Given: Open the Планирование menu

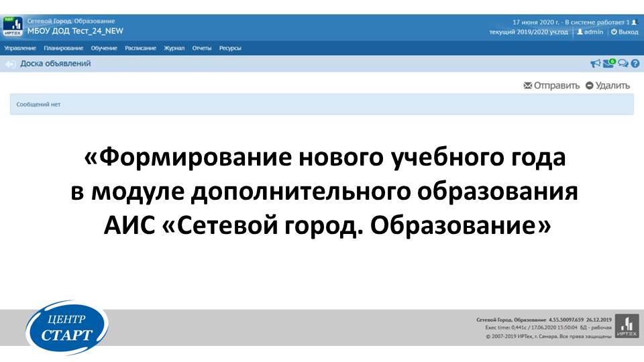Looking at the screenshot, I should click(x=63, y=48).
